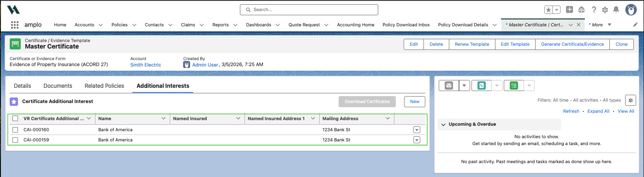
Task: Open the Favorites star icon
Action: 548,9
